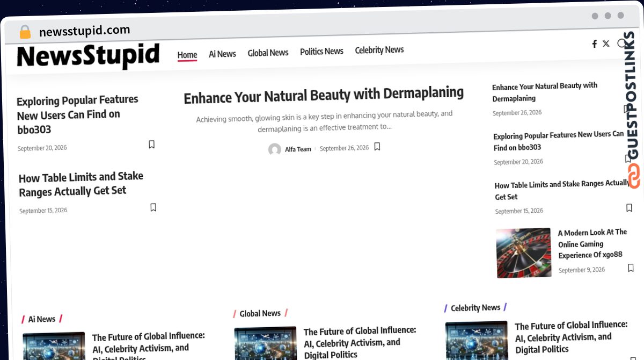Viewport: 644px width, 360px height.
Task: Open the Celebrity News section heading
Action: click(475, 308)
